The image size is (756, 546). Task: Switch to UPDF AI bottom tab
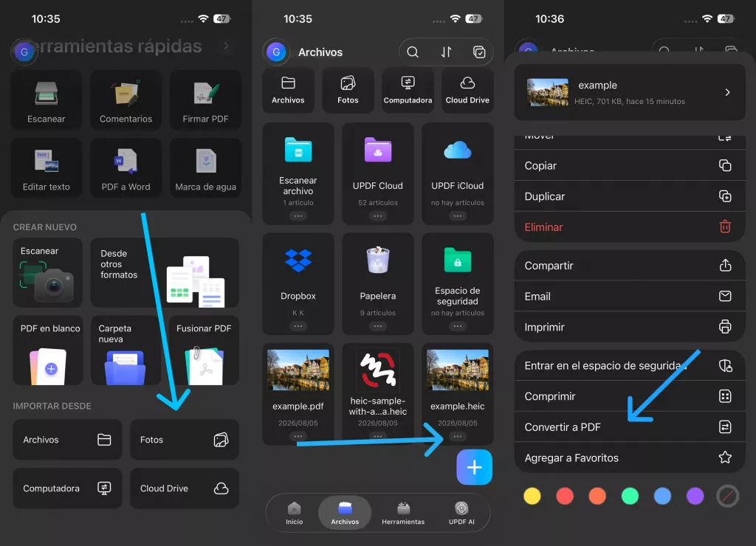(461, 514)
